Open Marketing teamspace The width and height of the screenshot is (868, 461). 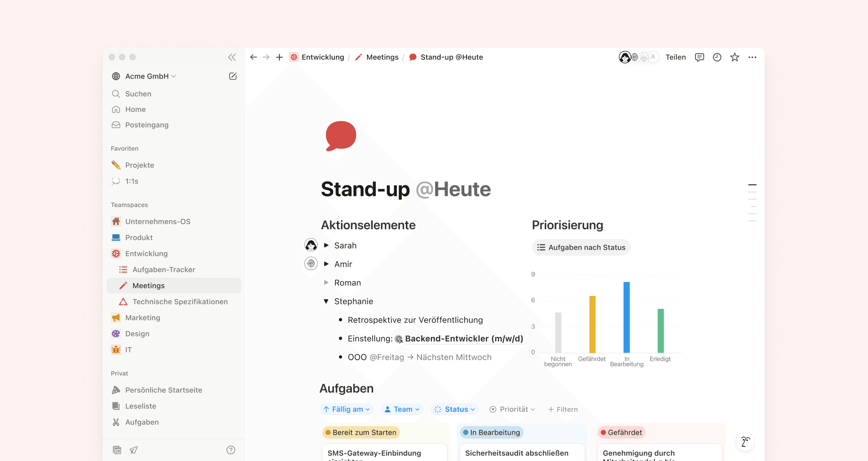[174, 318]
